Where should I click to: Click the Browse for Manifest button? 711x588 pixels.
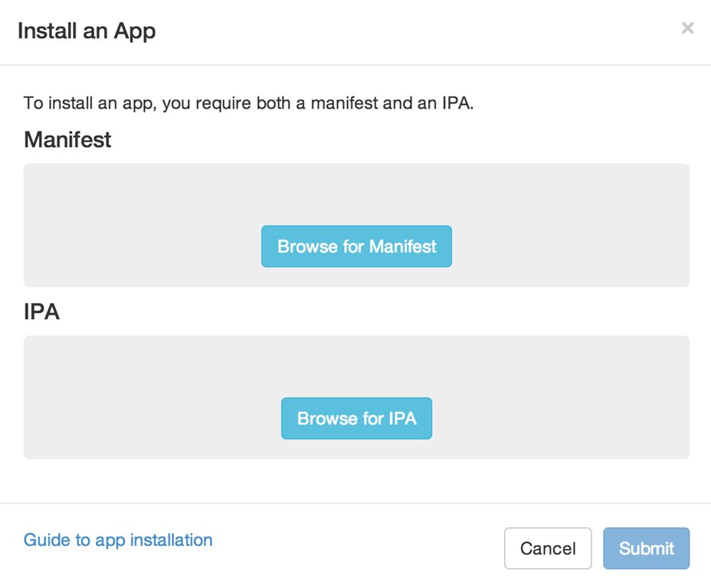tap(356, 247)
